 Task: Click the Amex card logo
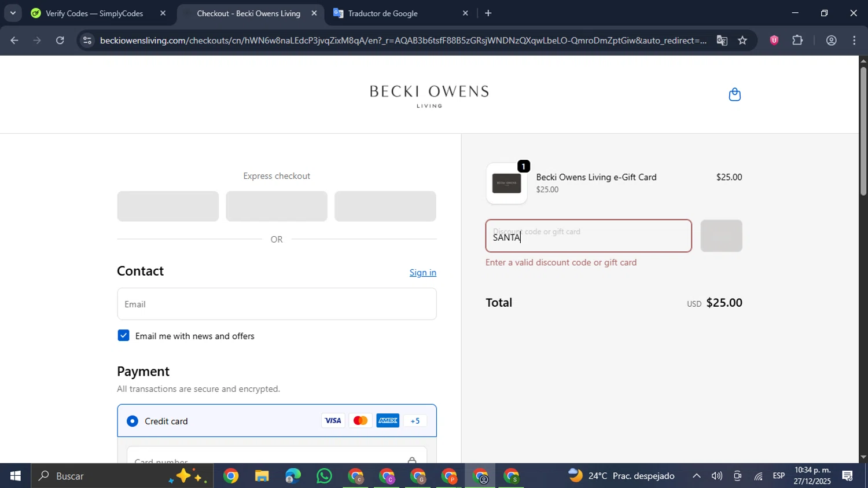tap(388, 421)
